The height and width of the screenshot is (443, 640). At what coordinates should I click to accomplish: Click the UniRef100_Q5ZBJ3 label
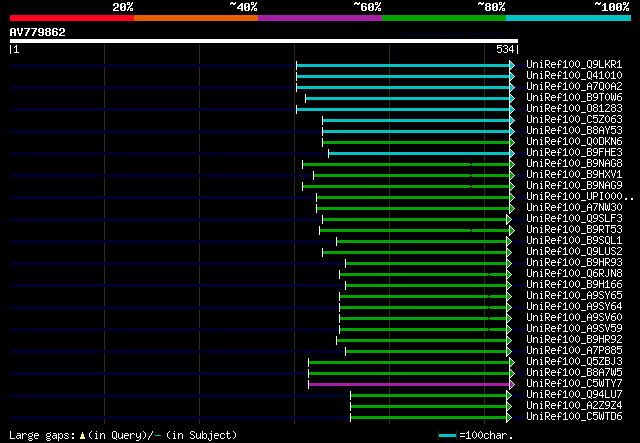point(574,362)
